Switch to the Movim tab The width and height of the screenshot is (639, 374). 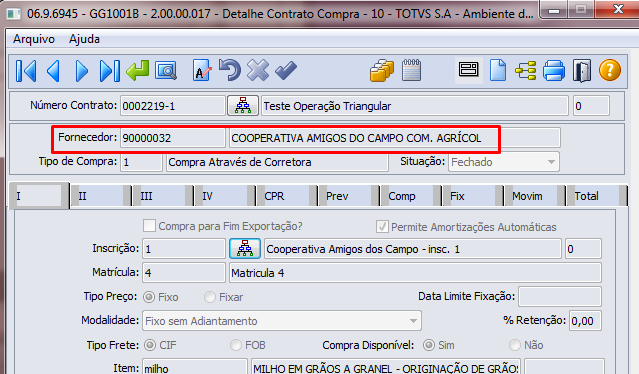coord(535,196)
